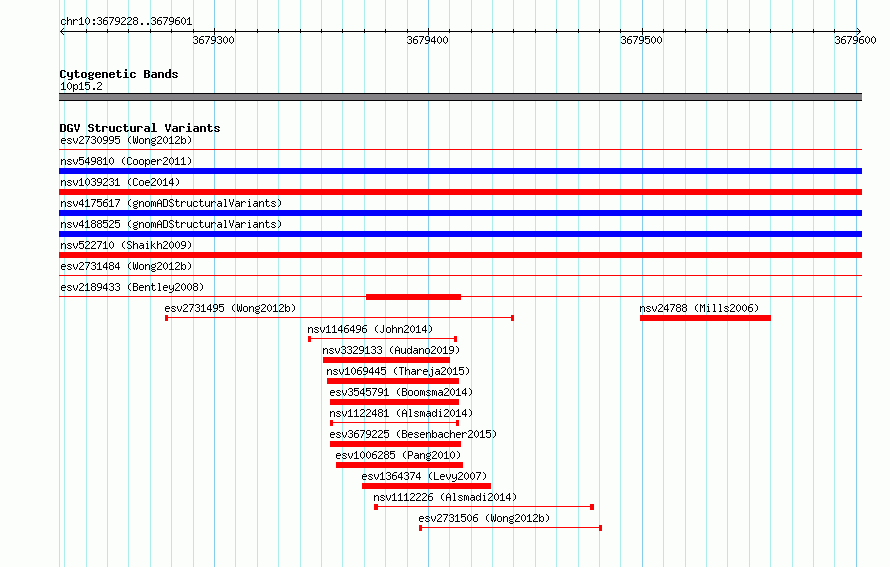Click the blue bar under nsv4188525
Viewport: 890px width, 567px height.
460,234
